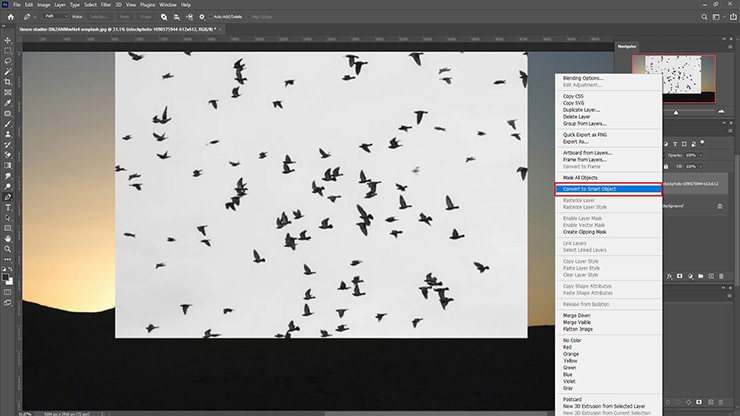Choose Convert to Smart Object
Screen dimensions: 740x416
pyautogui.click(x=608, y=189)
